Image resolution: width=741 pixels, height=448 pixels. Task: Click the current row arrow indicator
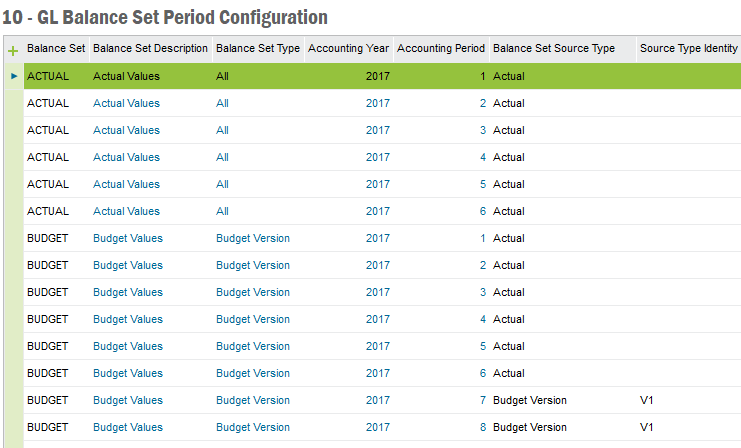tap(13, 76)
